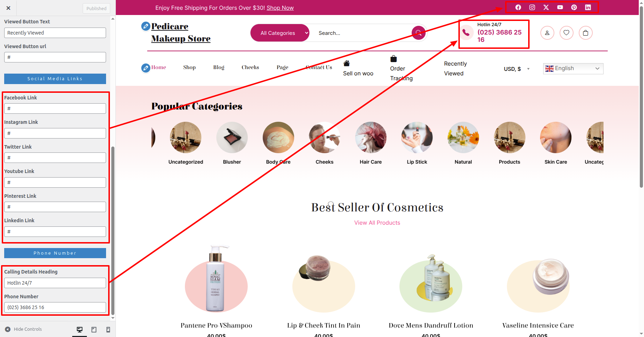The width and height of the screenshot is (644, 337).
Task: Open the Blog menu item
Action: 219,67
